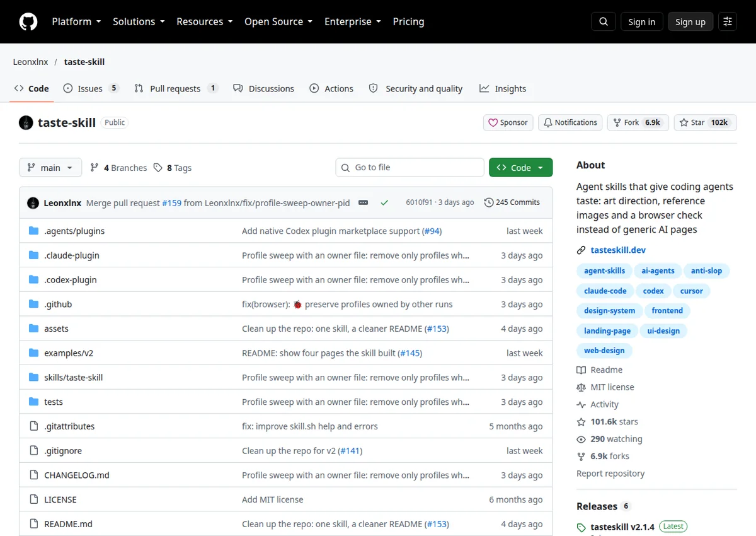
Task: Open the Insights tab
Action: click(503, 88)
